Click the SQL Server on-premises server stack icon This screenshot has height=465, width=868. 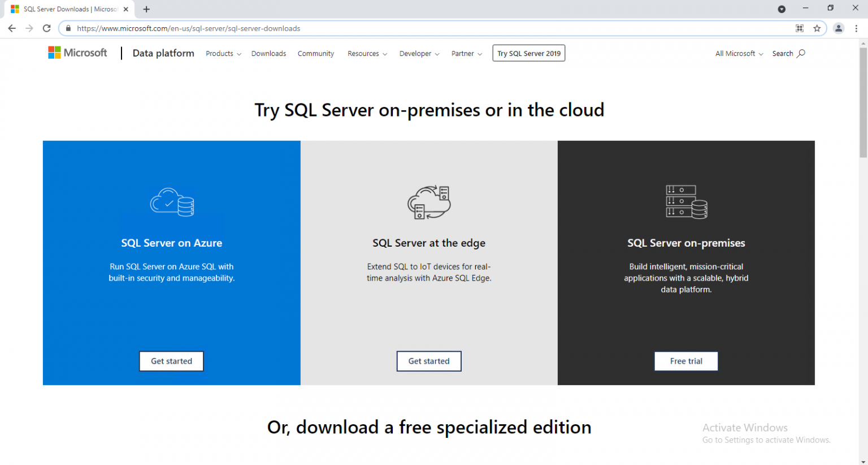coord(685,201)
